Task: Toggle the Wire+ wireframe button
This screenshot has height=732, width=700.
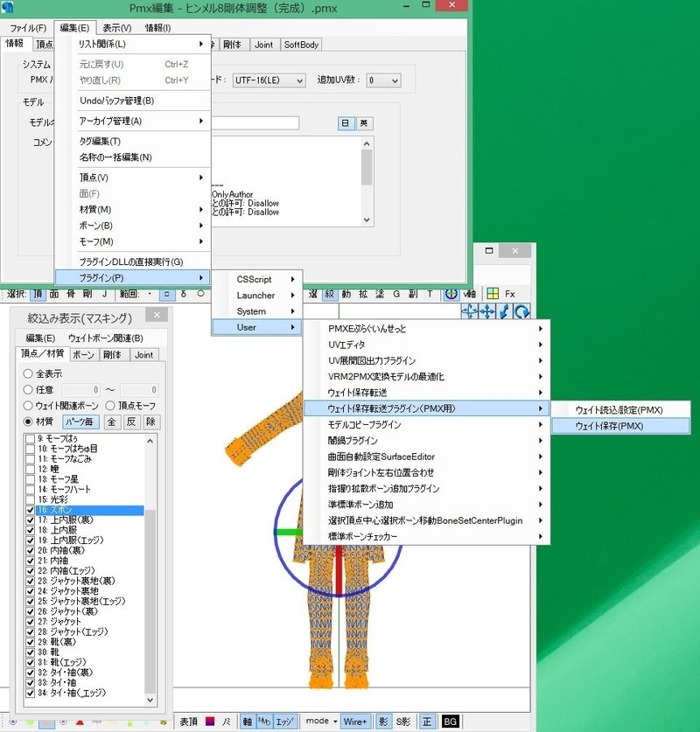Action: (355, 722)
